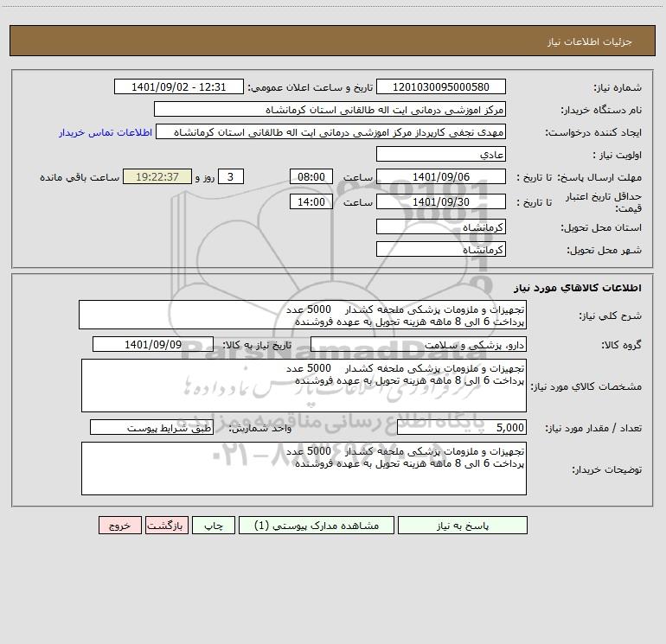666x644 pixels.
Task: Click the گروه کالا field دارو، پزشکی و سلامت
Action: point(419,344)
